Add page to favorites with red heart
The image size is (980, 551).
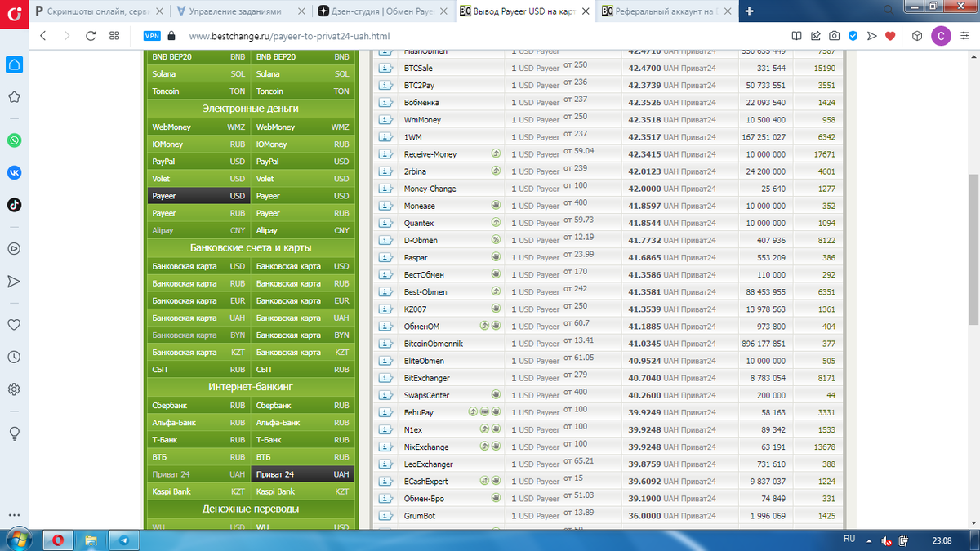click(891, 36)
